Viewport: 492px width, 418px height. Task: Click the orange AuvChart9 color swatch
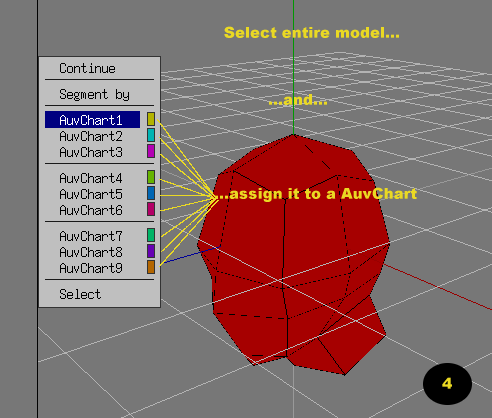pyautogui.click(x=151, y=267)
